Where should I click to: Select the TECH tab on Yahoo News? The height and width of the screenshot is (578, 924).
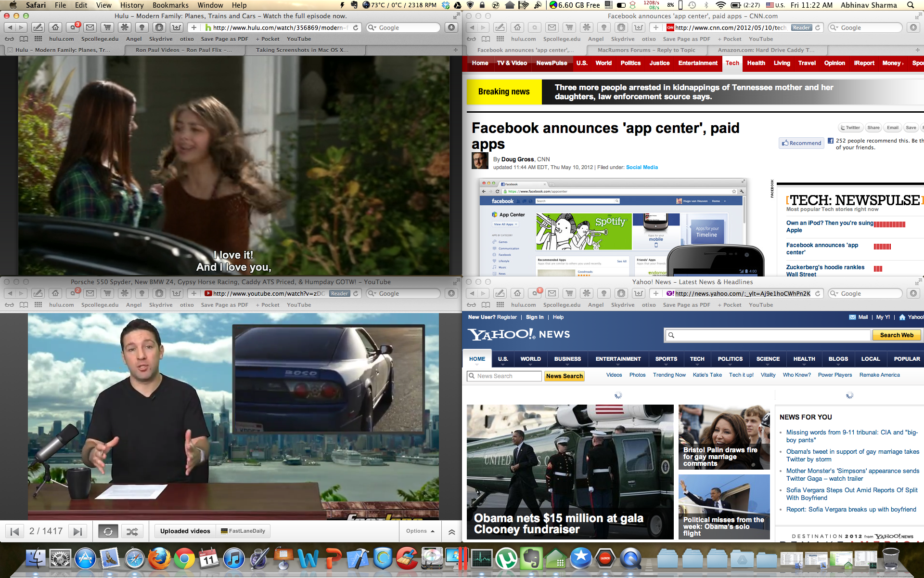697,359
